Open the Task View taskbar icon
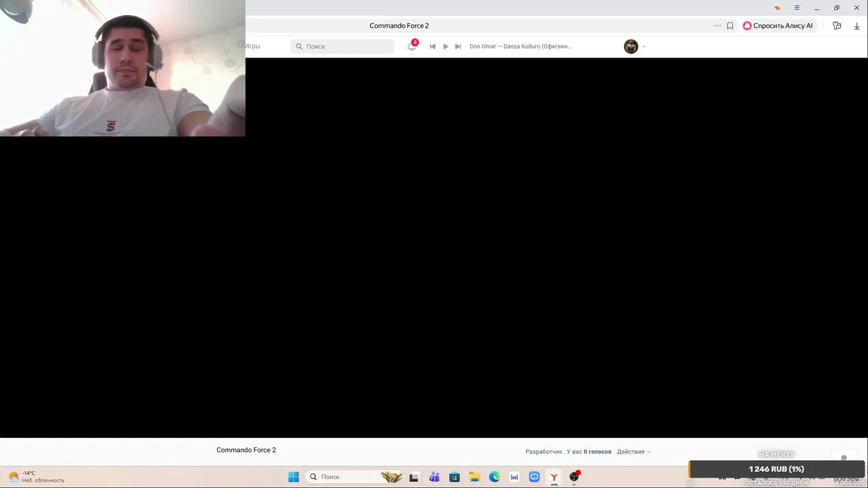Viewport: 868px width, 488px height. click(414, 476)
